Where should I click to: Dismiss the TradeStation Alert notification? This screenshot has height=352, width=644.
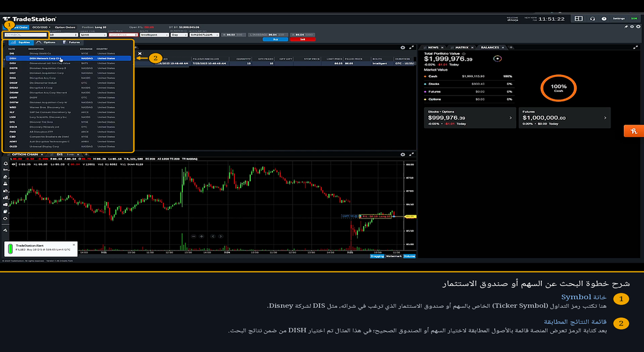click(x=74, y=245)
